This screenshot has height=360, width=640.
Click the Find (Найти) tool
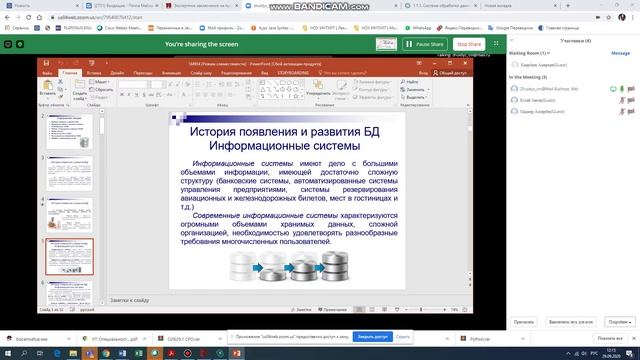coord(410,82)
